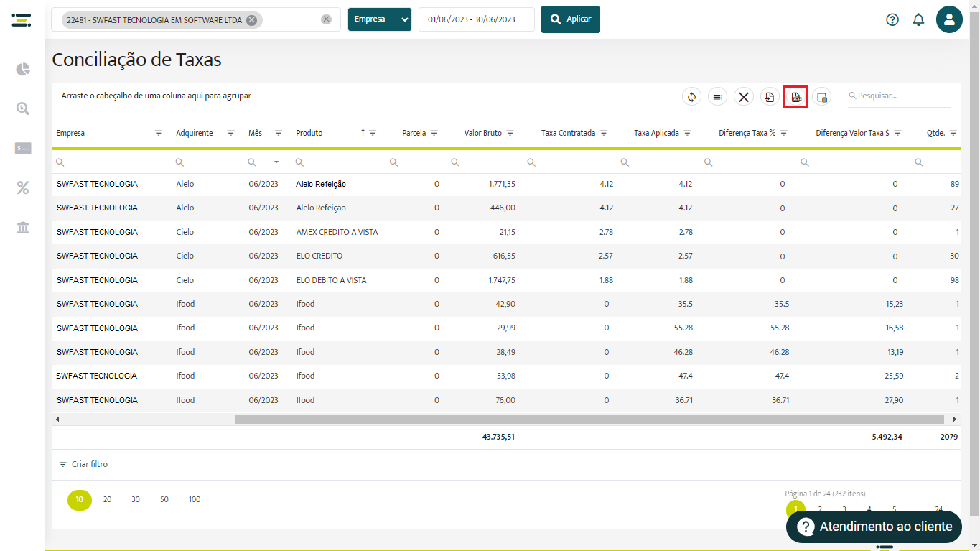Open the Diferença Taxa % filter icon
Screen dimensions: 980x551
click(784, 133)
